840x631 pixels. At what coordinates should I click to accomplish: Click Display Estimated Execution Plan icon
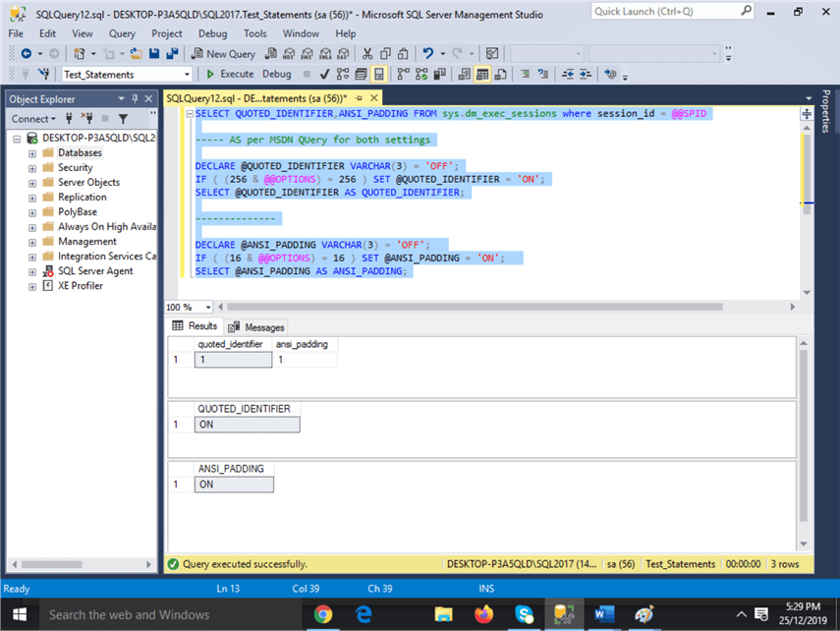343,74
